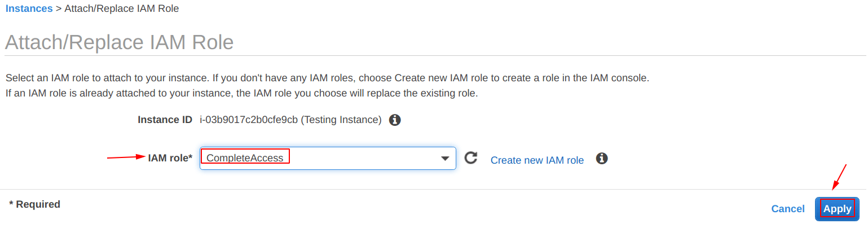Expand the IAM role dropdown arrow
Viewport: 868px width, 228px height.
pyautogui.click(x=444, y=159)
